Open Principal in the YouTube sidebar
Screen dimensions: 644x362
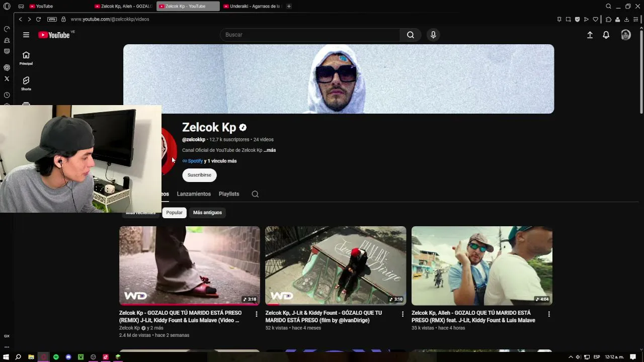26,58
